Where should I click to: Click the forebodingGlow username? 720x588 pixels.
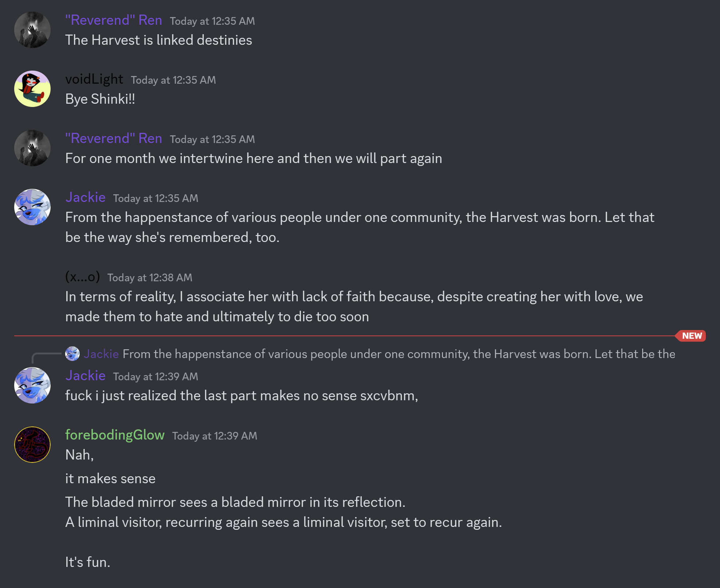point(115,435)
